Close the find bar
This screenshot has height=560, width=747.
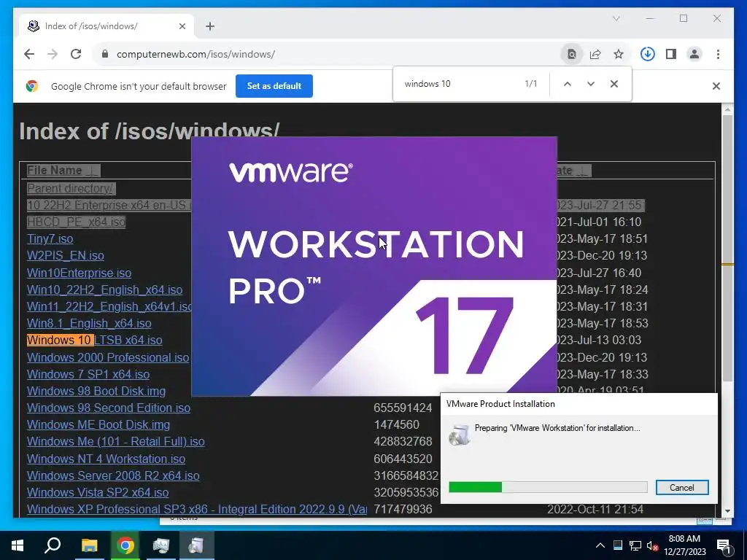[614, 84]
